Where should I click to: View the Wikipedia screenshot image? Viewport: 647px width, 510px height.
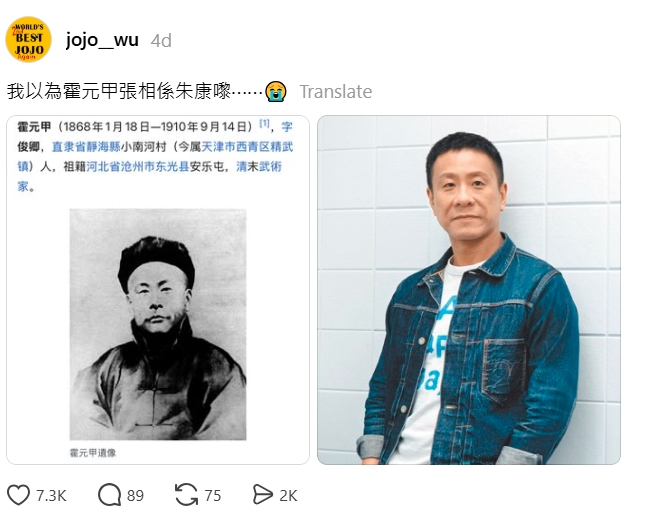pyautogui.click(x=158, y=290)
